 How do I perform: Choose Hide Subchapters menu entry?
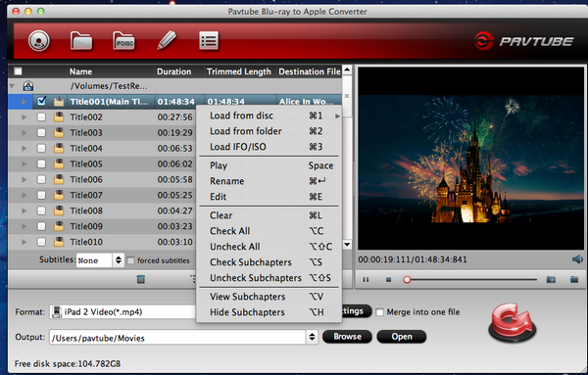pos(269,312)
